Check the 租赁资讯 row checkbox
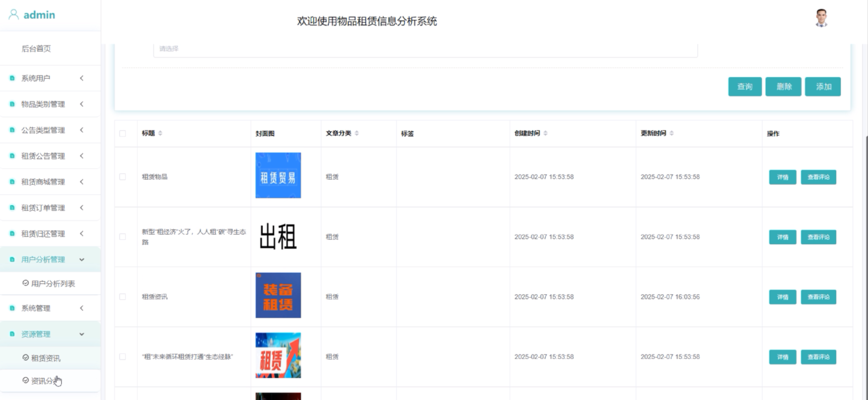 pos(123,297)
